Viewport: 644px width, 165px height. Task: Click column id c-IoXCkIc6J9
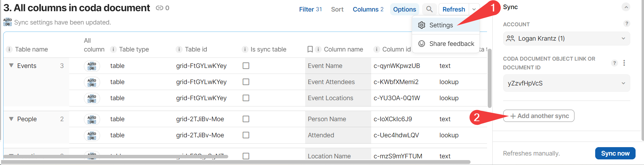[x=393, y=119]
